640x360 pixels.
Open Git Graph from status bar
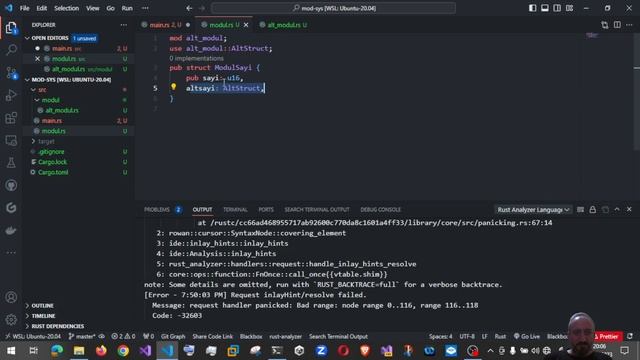[x=173, y=336]
